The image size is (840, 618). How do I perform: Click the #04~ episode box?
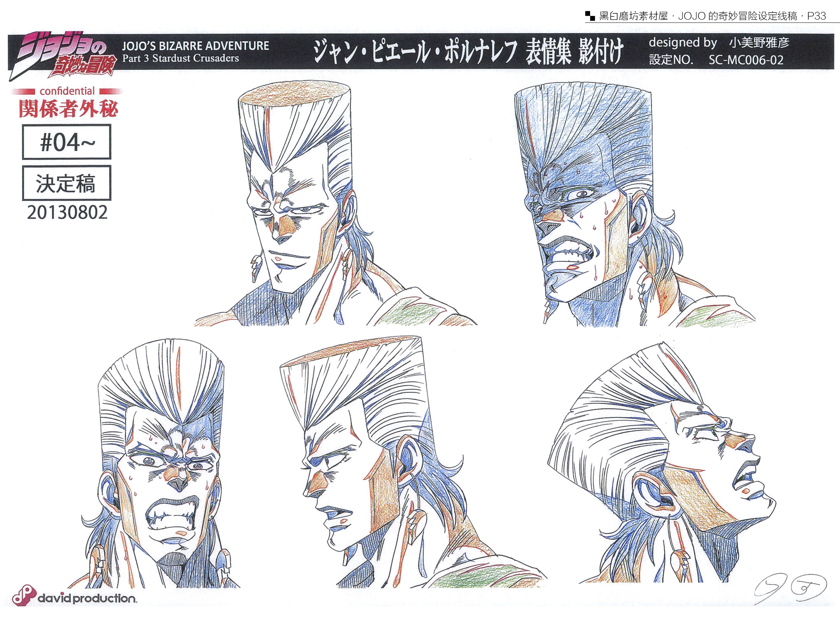point(66,142)
